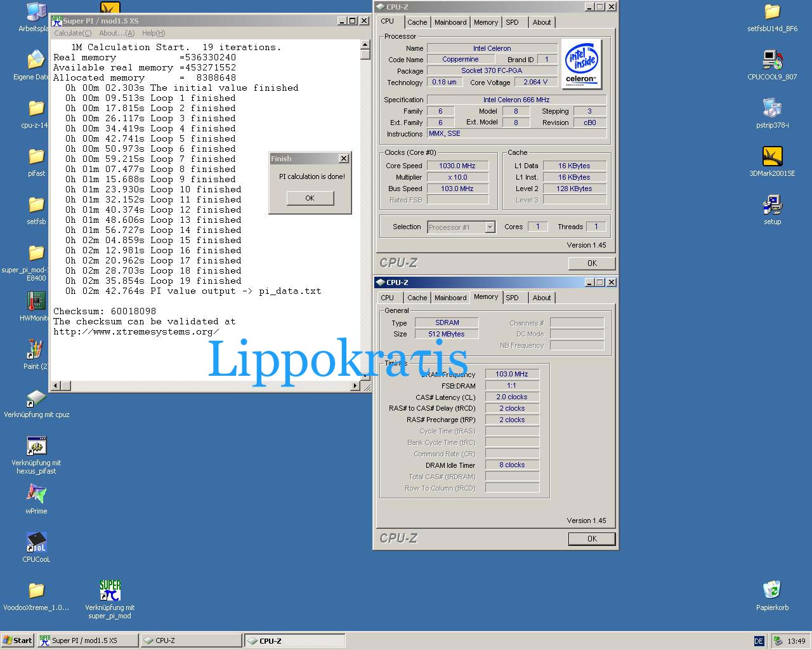Screen dimensions: 812x650
Task: Switch to Mainboard tab in upper CPU-Z
Action: [x=450, y=22]
